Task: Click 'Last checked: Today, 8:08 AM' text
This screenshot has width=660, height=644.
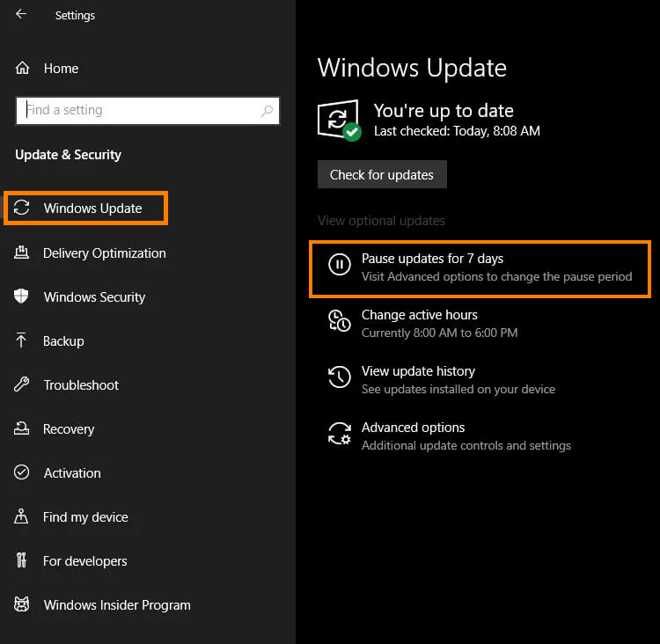Action: coord(457,131)
